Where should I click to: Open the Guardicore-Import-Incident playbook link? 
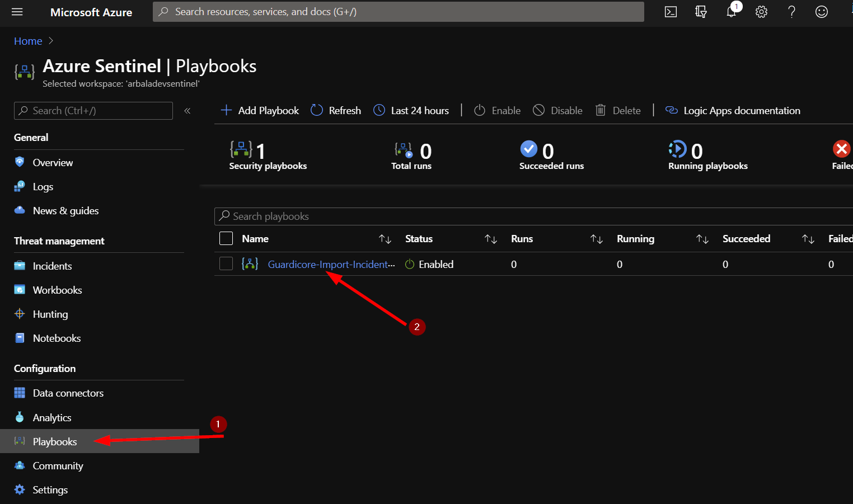(331, 264)
